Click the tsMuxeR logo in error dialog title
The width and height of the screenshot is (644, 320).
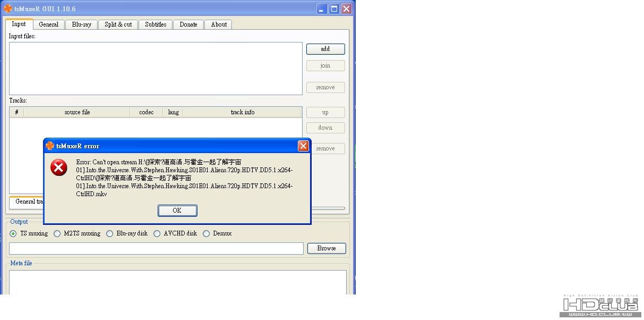(x=50, y=146)
